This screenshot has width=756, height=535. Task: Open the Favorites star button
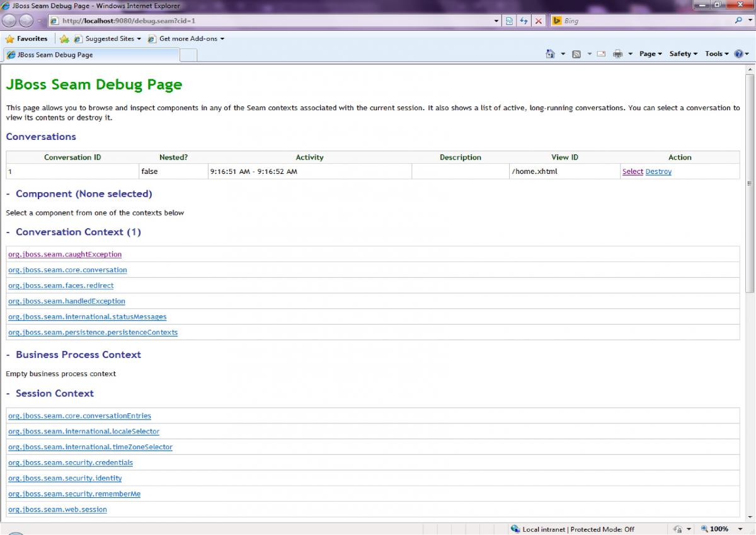pyautogui.click(x=26, y=39)
